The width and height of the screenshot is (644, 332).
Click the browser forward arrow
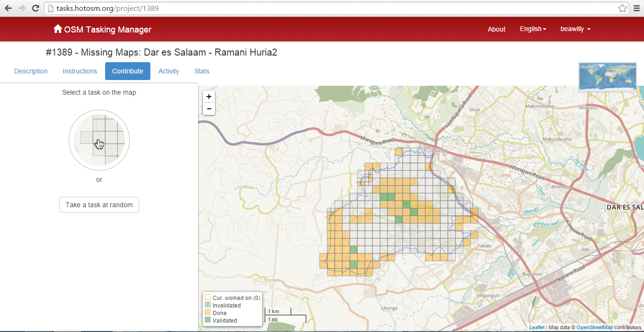point(22,8)
